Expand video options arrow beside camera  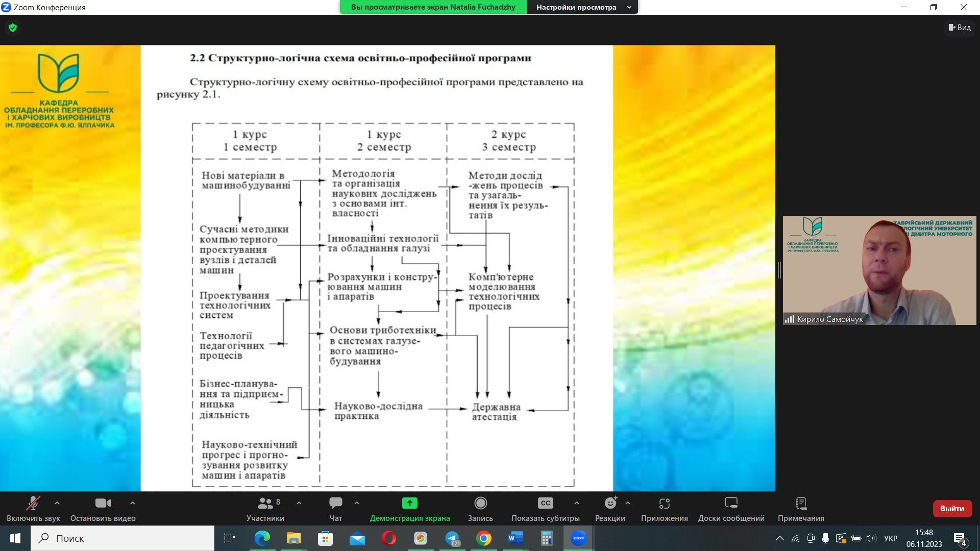click(133, 503)
